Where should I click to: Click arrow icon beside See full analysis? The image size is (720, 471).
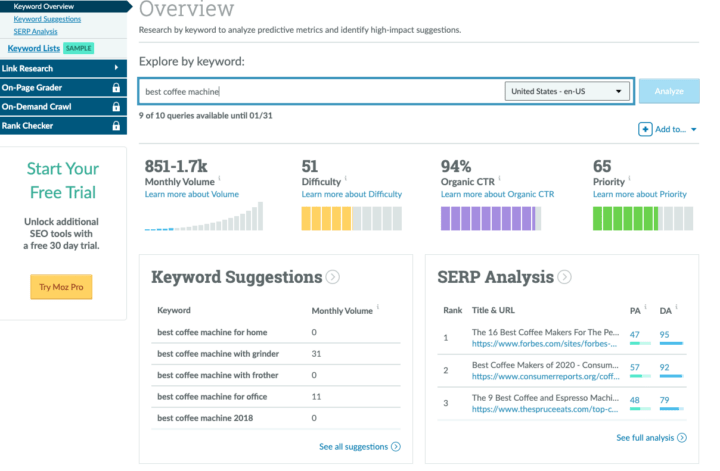click(682, 438)
